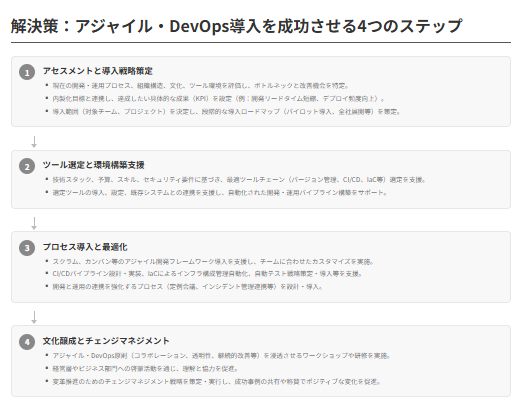
Task: Click the slide title 解決策:アジャイル・DevOps導入を成功させる4つのステップ
Action: 236,26
